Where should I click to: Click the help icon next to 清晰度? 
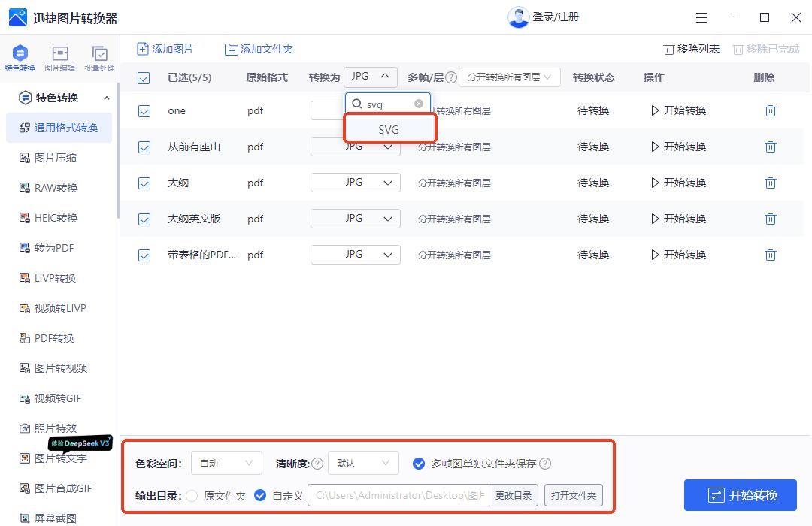point(317,464)
